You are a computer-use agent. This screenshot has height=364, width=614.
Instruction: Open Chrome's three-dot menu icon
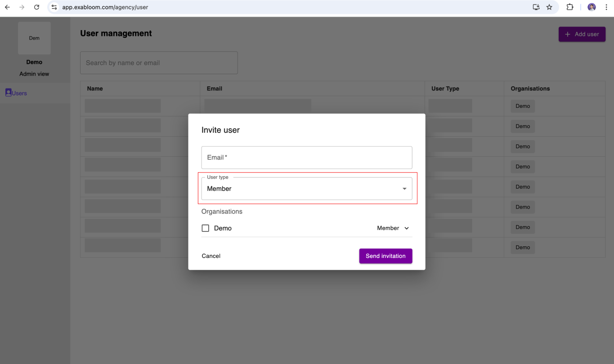coord(606,7)
